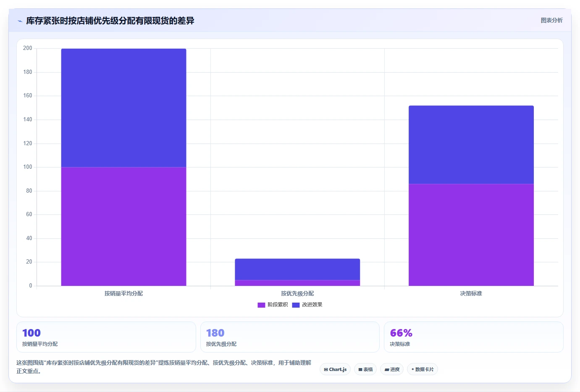Click the 180 按优先级分配 stat card
The height and width of the screenshot is (392, 580).
point(290,337)
